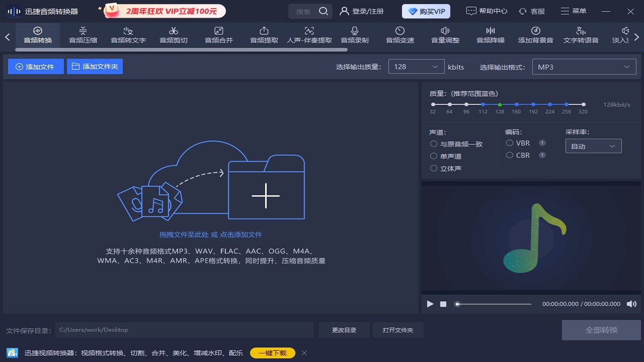Select the 音频录制 (audio record) tool
644x362 pixels.
(x=354, y=35)
